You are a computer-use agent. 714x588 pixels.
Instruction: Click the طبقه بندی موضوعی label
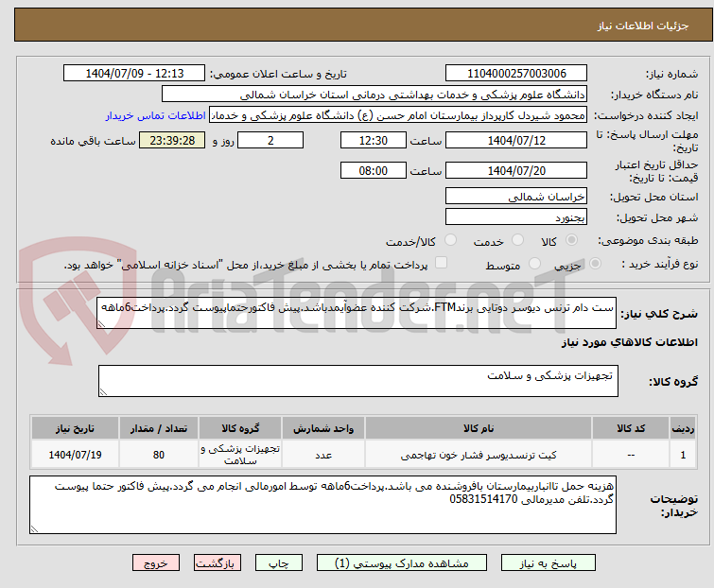[x=648, y=240]
